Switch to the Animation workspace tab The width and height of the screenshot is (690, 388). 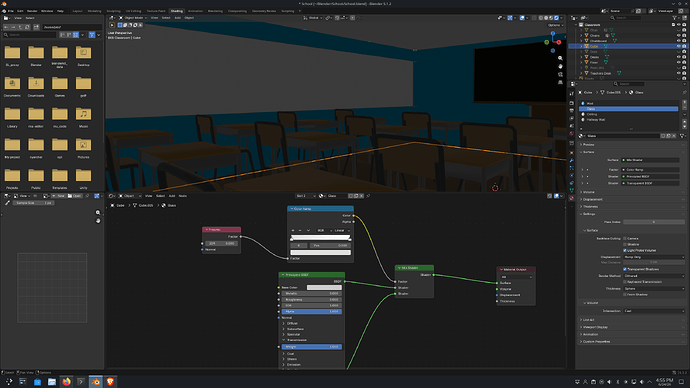point(195,11)
